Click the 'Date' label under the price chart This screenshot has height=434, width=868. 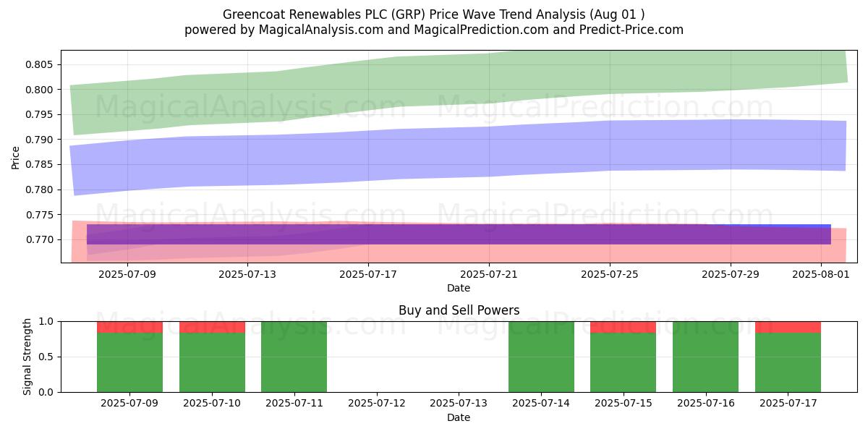click(459, 288)
